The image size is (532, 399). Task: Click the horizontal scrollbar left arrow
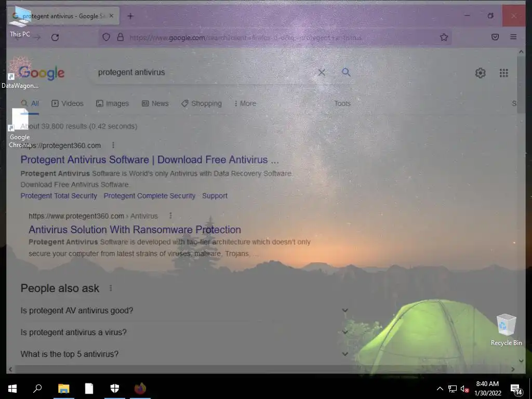click(10, 369)
